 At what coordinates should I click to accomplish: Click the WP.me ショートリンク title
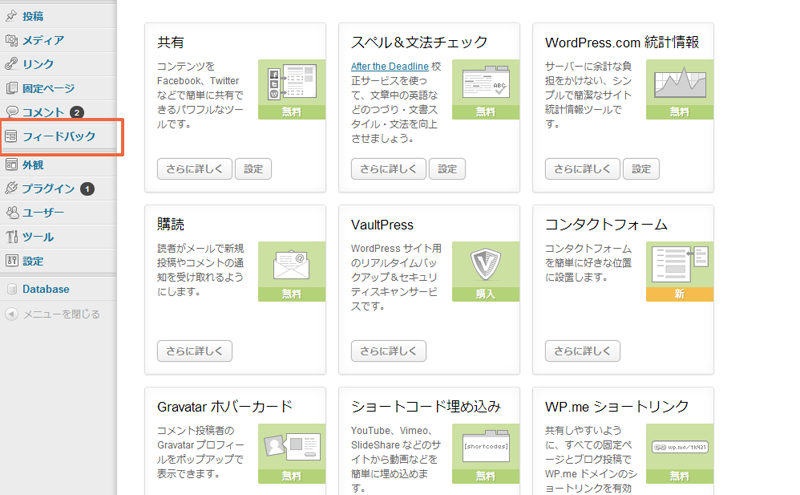click(617, 407)
